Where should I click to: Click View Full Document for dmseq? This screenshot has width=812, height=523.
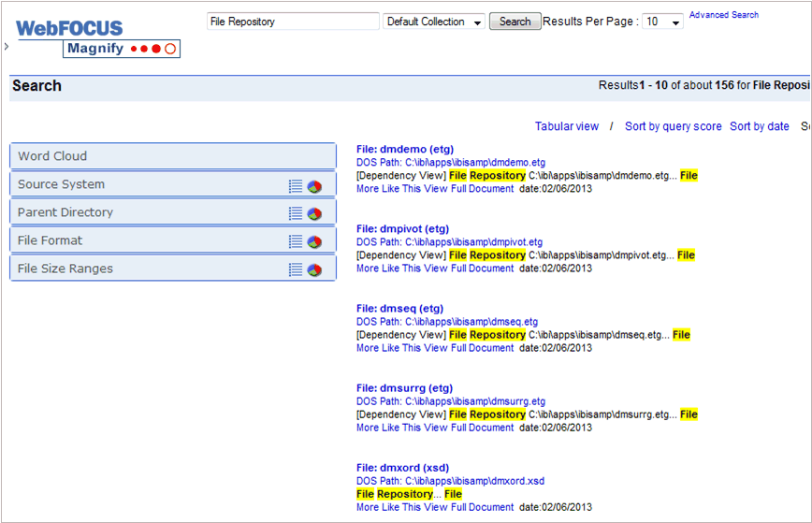[469, 348]
